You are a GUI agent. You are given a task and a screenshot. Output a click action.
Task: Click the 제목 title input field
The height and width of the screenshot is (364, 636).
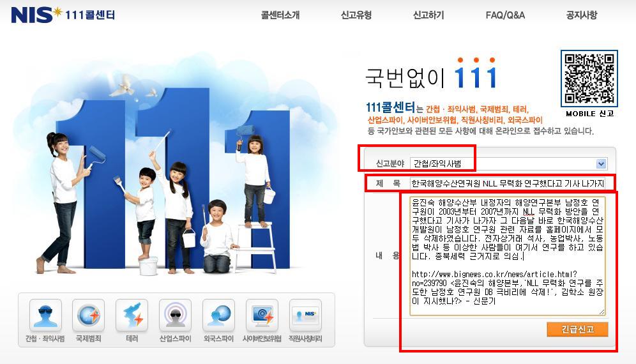click(508, 183)
